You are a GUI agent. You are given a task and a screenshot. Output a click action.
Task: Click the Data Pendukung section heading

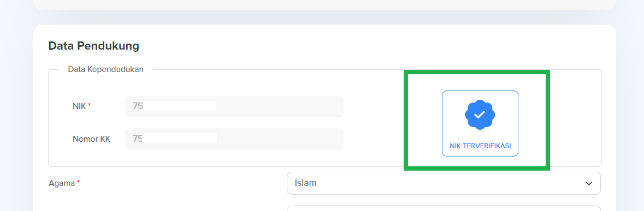click(x=93, y=45)
